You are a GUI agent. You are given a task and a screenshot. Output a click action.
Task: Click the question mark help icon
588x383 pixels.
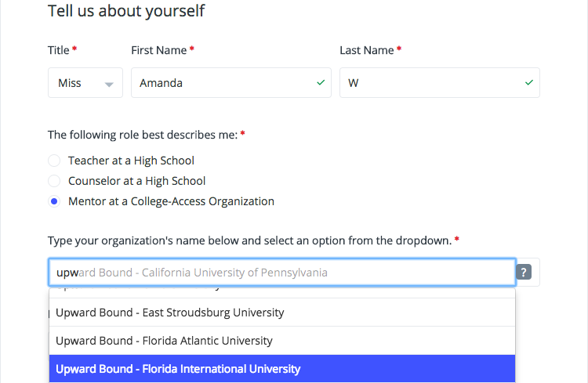[525, 273]
